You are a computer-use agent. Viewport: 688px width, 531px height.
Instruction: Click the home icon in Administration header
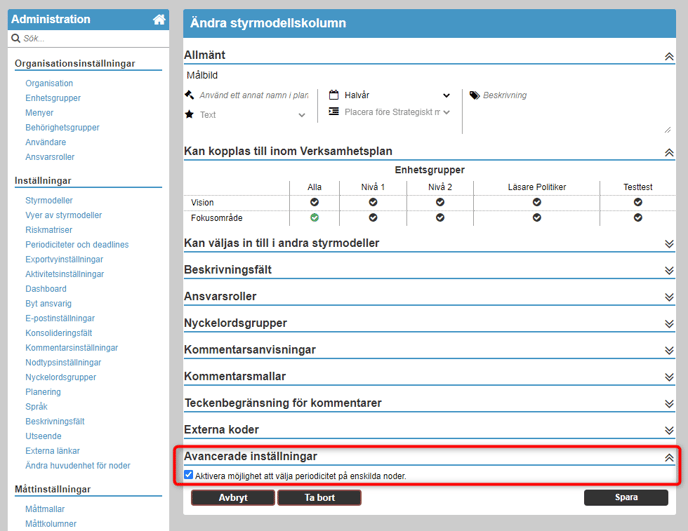click(x=159, y=19)
